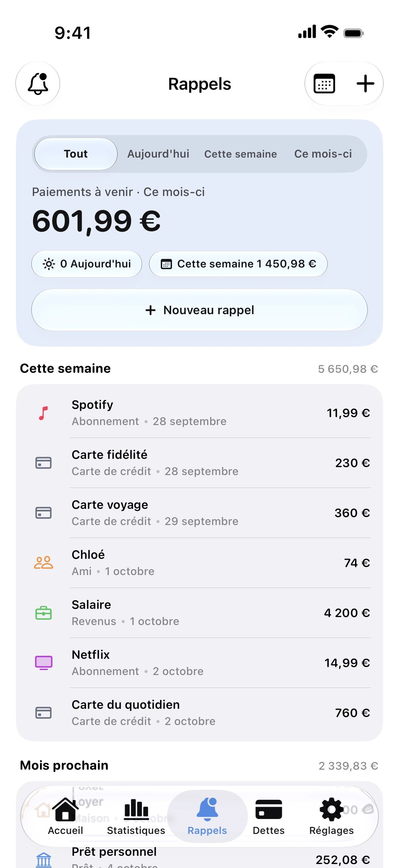Viewport: 399px width, 868px height.
Task: Open the Chloé friend reminder
Action: tap(199, 563)
